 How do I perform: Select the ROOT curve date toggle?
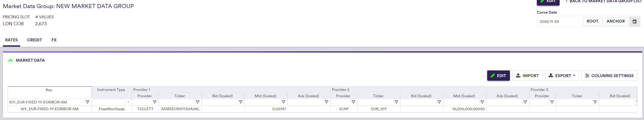pyautogui.click(x=592, y=21)
